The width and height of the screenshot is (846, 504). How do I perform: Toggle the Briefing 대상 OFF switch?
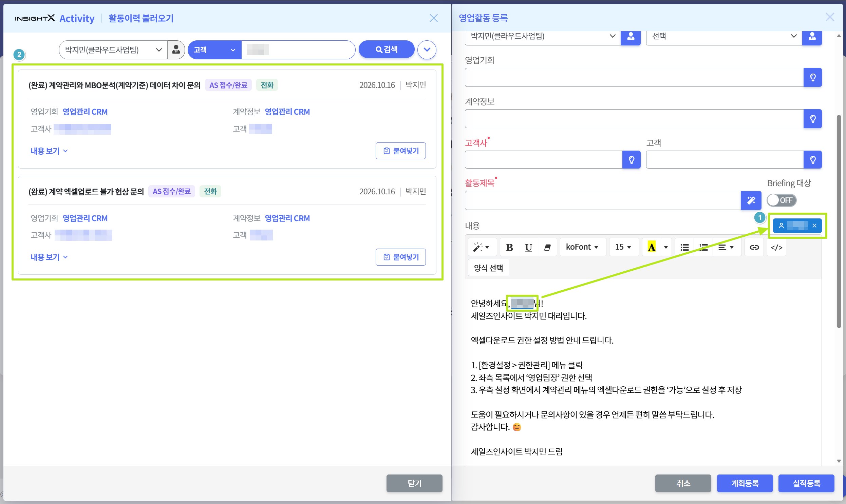[x=782, y=200]
